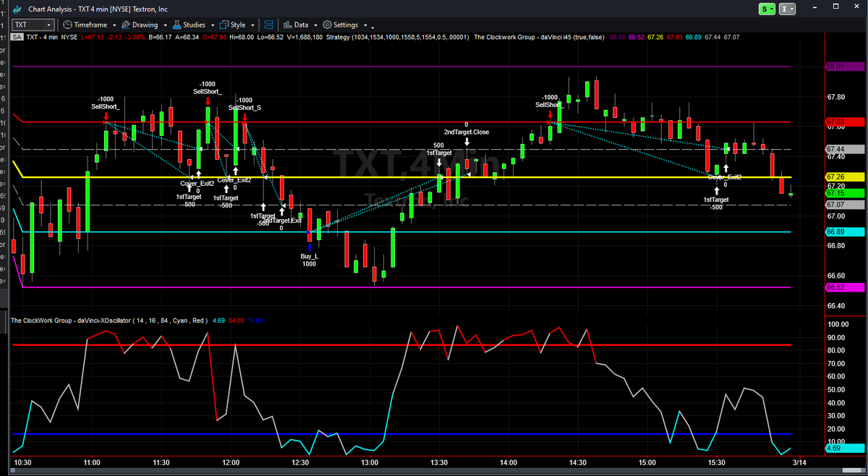Image resolution: width=868 pixels, height=476 pixels.
Task: Click the gray I indicator button
Action: pos(787,9)
